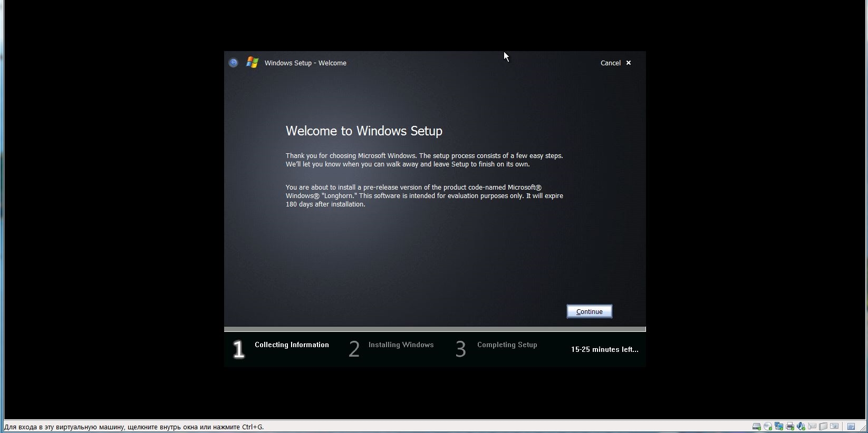Click the gray removable device status bar icon

823,426
